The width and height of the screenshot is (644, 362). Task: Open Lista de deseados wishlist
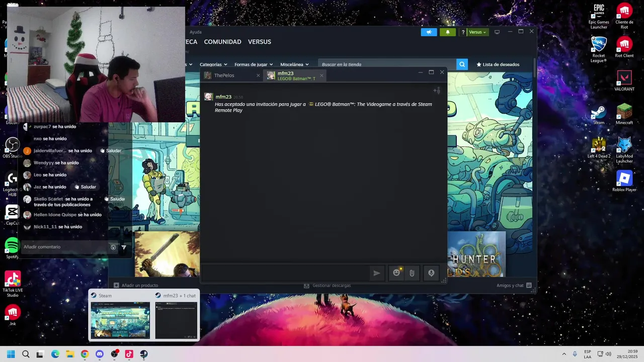(498, 64)
